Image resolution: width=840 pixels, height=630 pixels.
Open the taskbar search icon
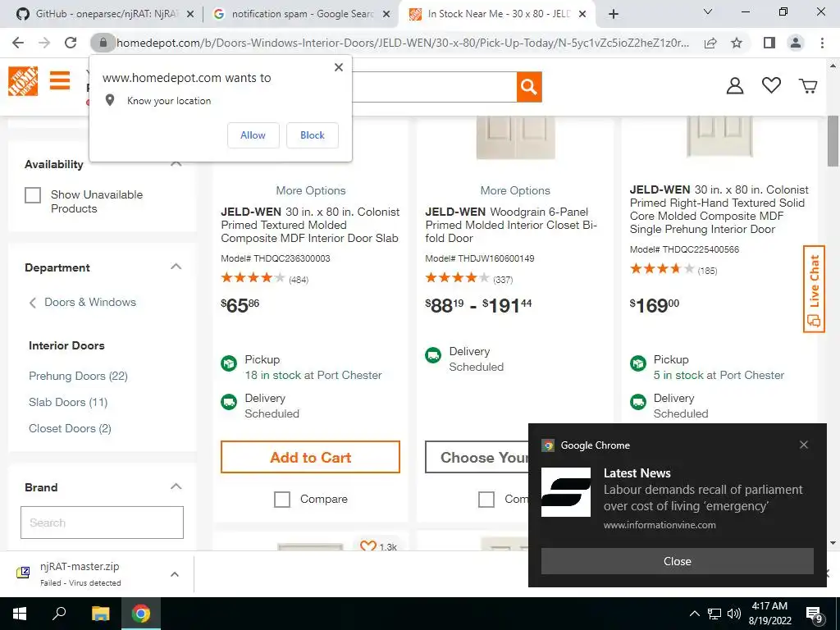click(59, 614)
